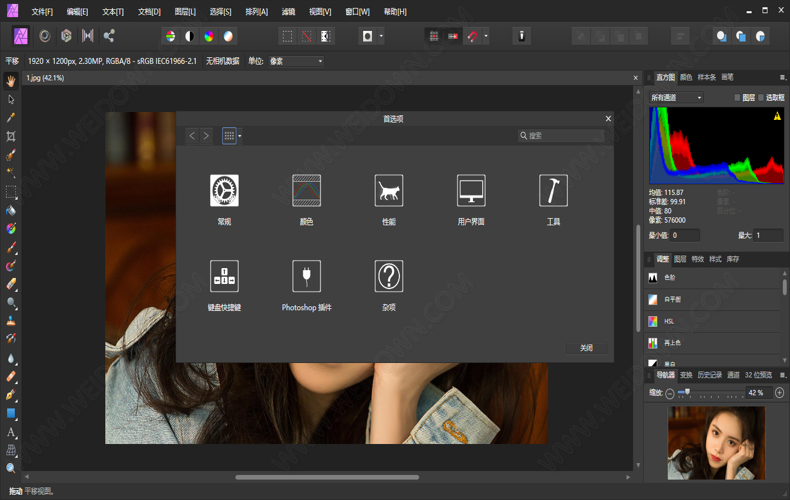Viewport: 790px width, 500px height.
Task: Switch to the Tone Mapping persona icon
Action: (x=88, y=36)
